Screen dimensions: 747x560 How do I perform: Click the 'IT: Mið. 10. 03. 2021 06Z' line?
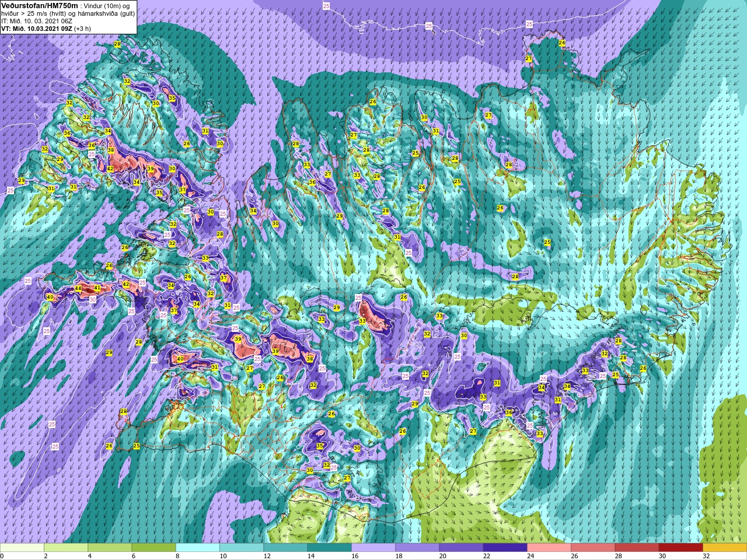tap(37, 21)
